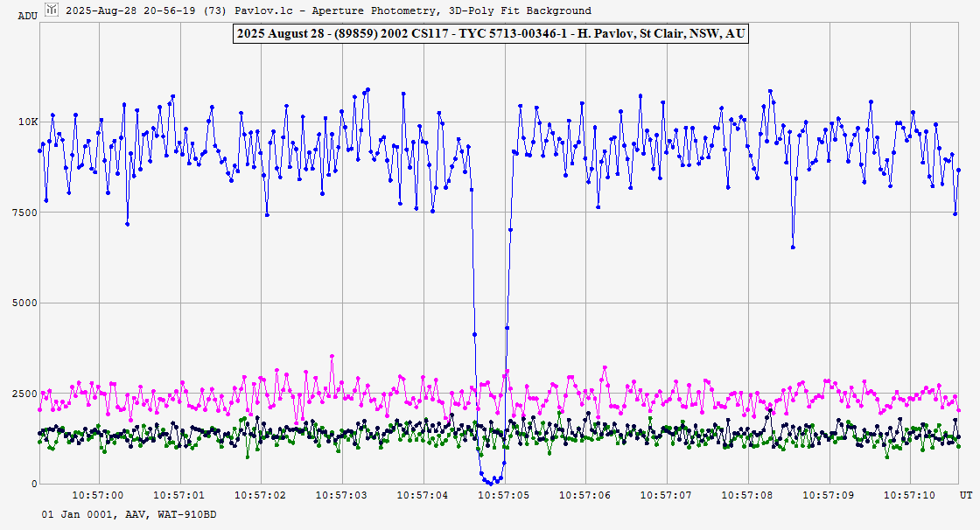Click the 10:57:00 time tick label

pos(98,495)
